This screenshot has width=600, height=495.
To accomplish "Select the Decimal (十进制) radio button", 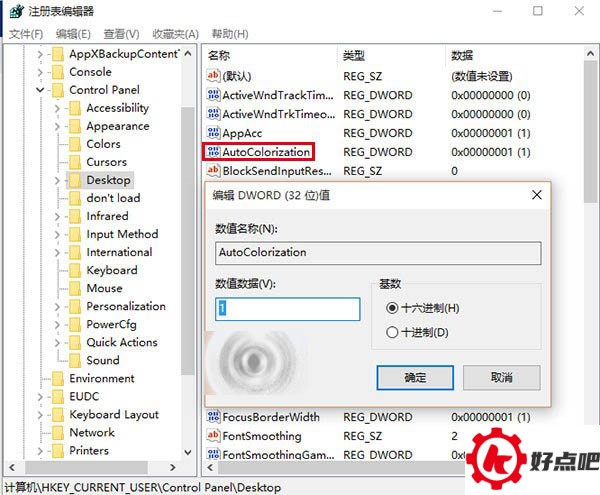I will (392, 332).
